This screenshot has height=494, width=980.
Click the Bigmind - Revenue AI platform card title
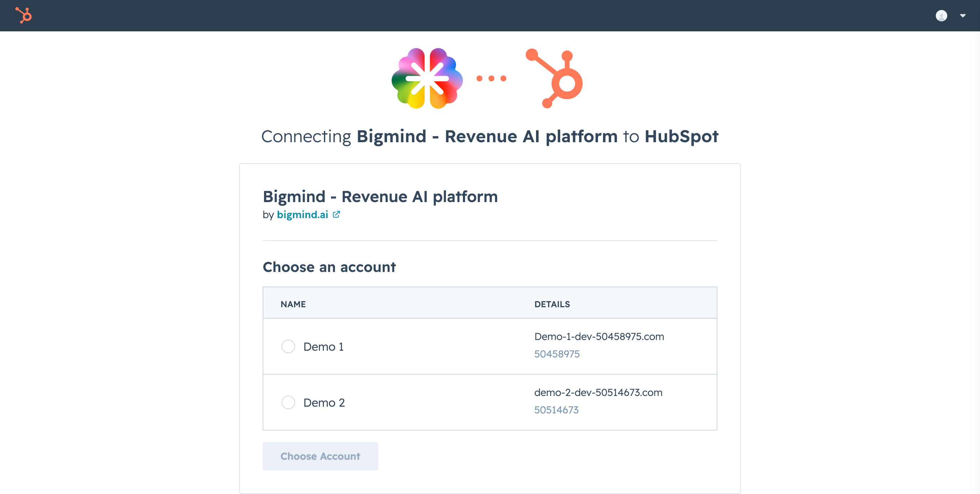pyautogui.click(x=380, y=197)
